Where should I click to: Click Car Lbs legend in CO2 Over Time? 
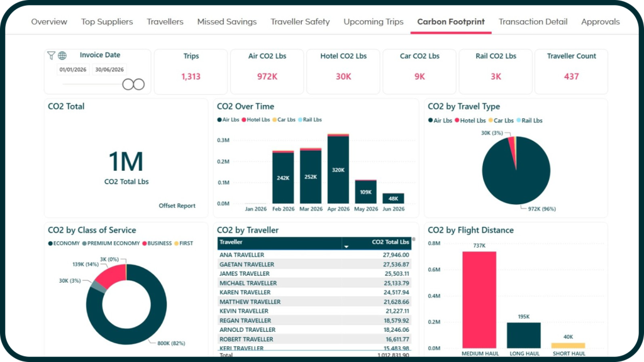(x=284, y=120)
